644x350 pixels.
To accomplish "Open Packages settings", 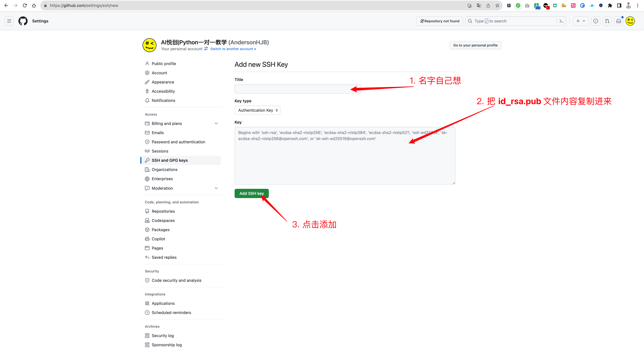I will click(182, 230).
